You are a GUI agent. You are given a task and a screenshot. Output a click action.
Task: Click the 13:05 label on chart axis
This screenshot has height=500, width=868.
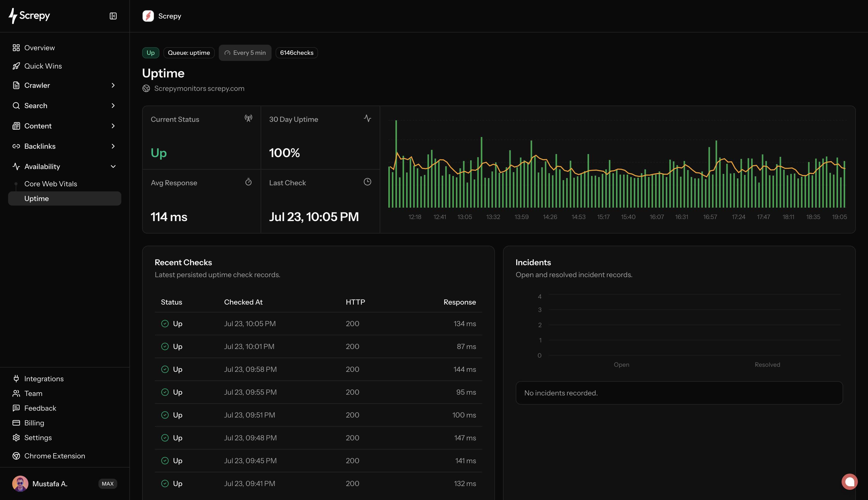coord(464,217)
